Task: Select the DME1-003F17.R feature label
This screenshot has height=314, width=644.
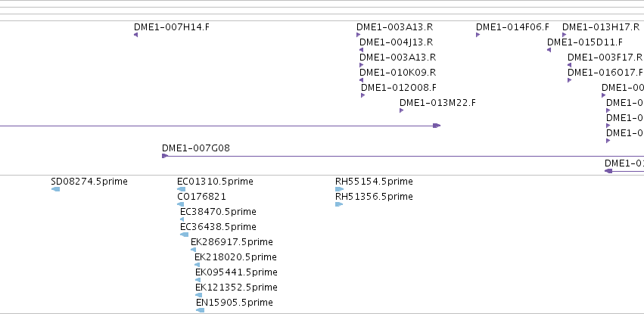Action: click(x=605, y=58)
